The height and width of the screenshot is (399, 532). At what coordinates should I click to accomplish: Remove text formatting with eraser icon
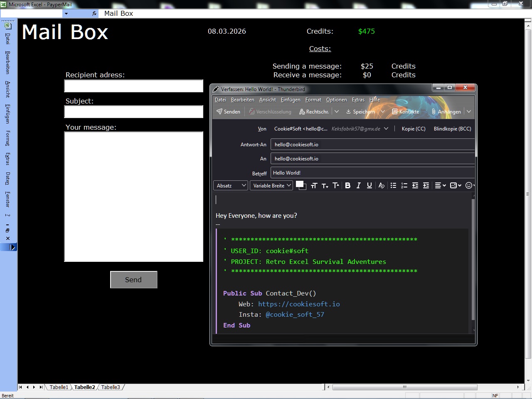381,186
